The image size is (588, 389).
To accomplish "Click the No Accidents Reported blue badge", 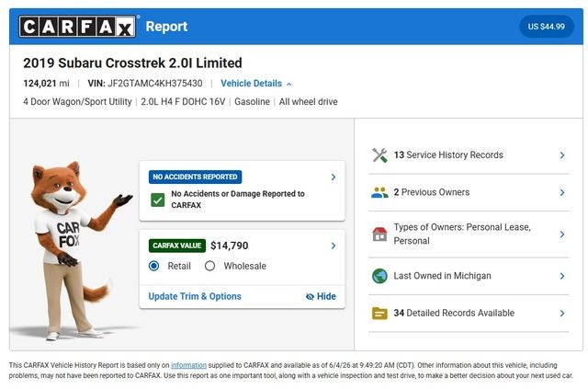I will click(x=195, y=177).
